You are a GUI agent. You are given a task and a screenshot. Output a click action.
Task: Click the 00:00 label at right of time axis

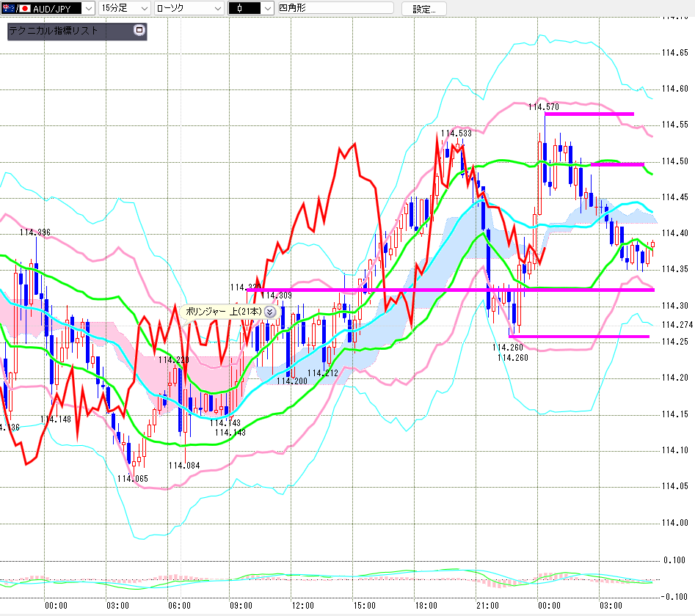tap(549, 606)
